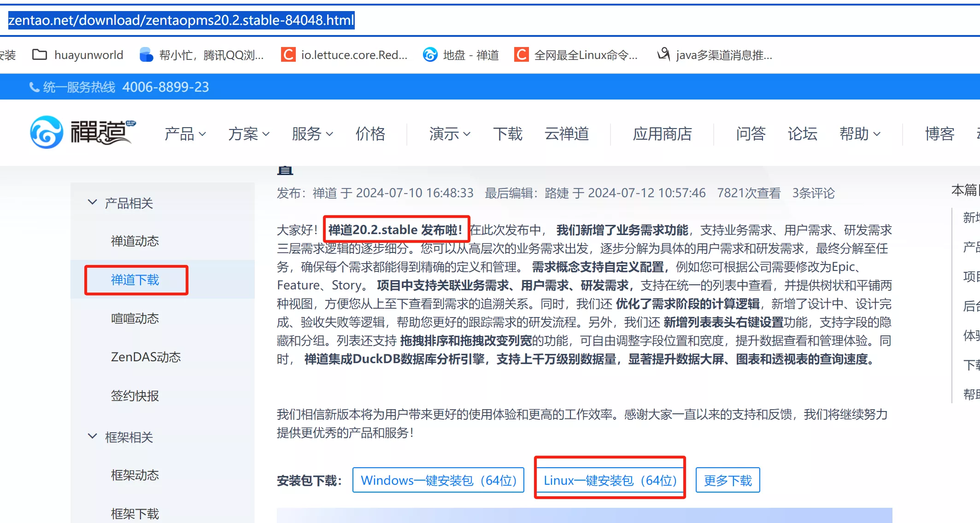Click the 安装包下载 label
Image resolution: width=980 pixels, height=523 pixels.
coord(310,481)
